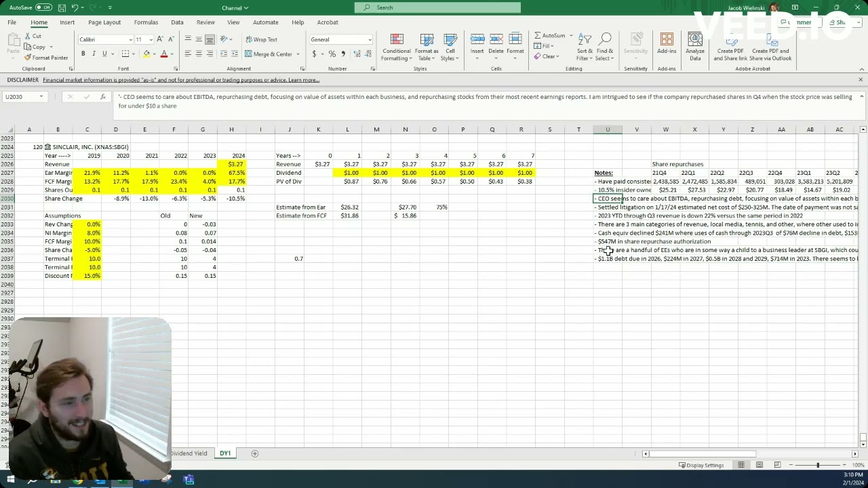Open the Add-ins button

667,43
